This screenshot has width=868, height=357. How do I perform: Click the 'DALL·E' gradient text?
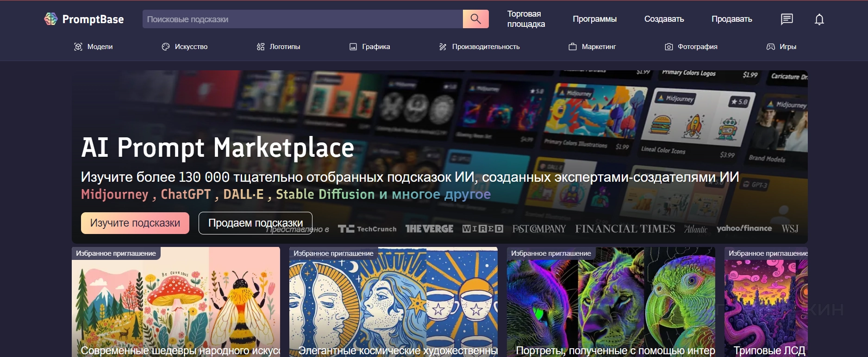244,194
